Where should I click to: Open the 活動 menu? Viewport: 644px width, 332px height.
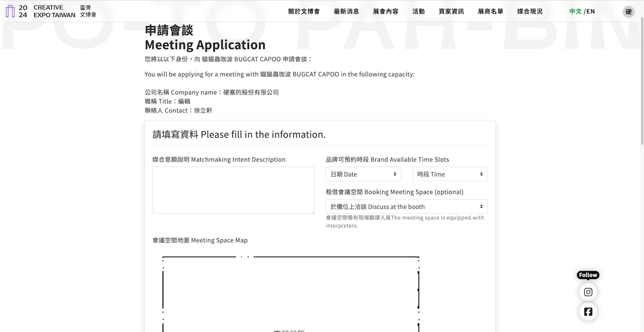point(418,11)
